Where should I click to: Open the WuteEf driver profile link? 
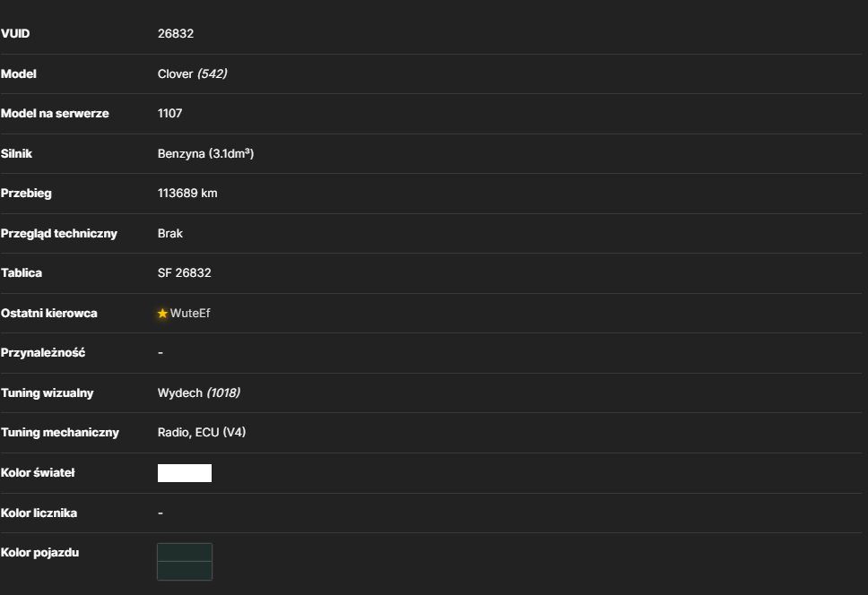point(190,313)
